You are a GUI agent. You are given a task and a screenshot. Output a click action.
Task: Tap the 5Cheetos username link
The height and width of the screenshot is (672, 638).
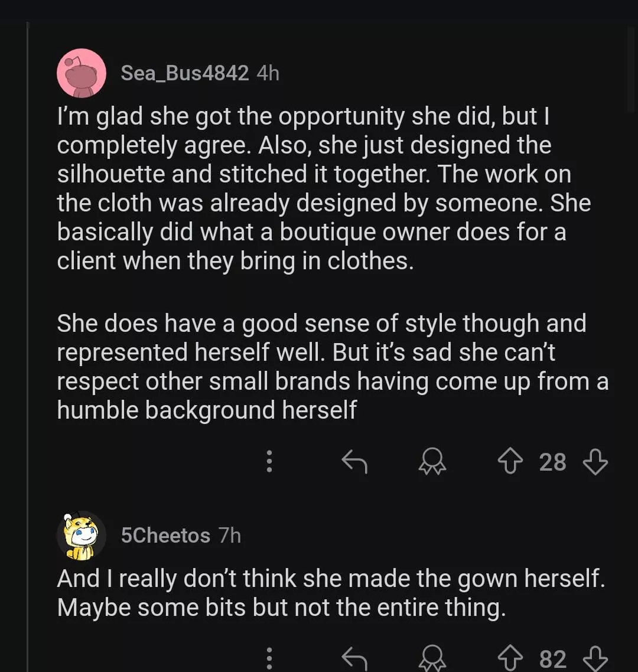pos(165,536)
